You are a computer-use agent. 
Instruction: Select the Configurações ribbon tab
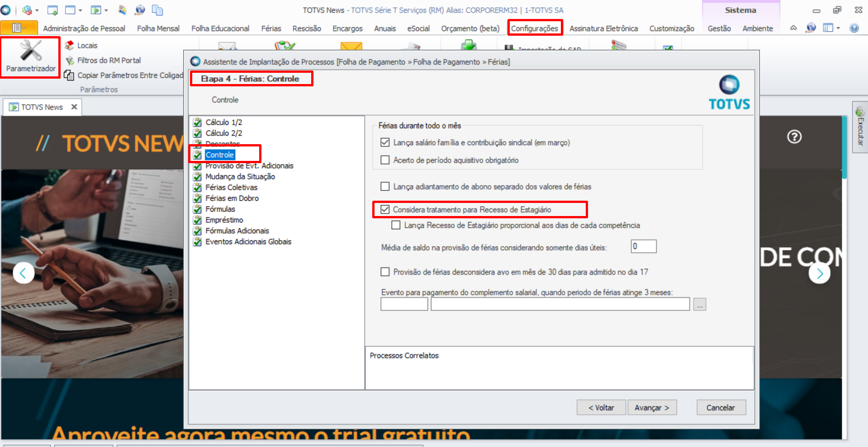click(535, 28)
